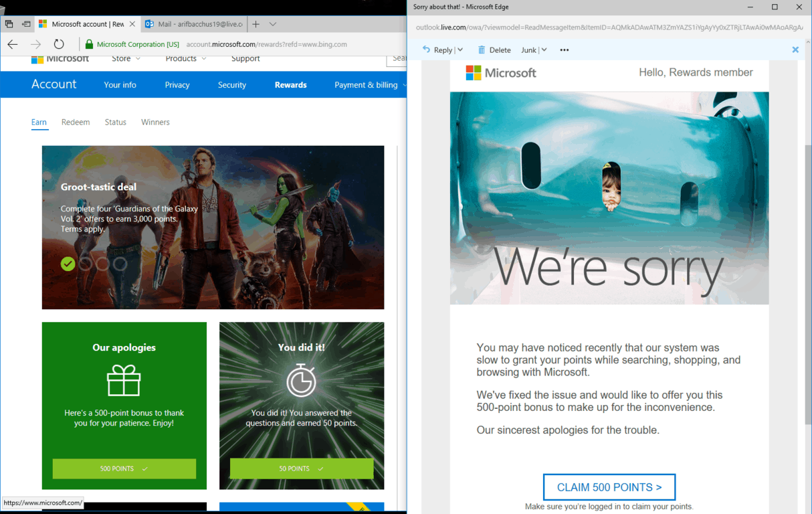Expand the Products menu
The width and height of the screenshot is (812, 514).
tap(186, 59)
